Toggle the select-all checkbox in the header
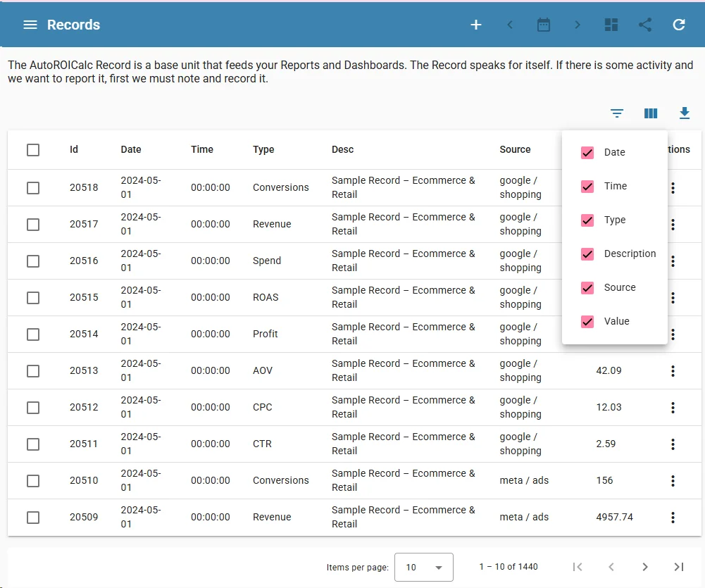Viewport: 705px width, 588px height. pyautogui.click(x=32, y=149)
